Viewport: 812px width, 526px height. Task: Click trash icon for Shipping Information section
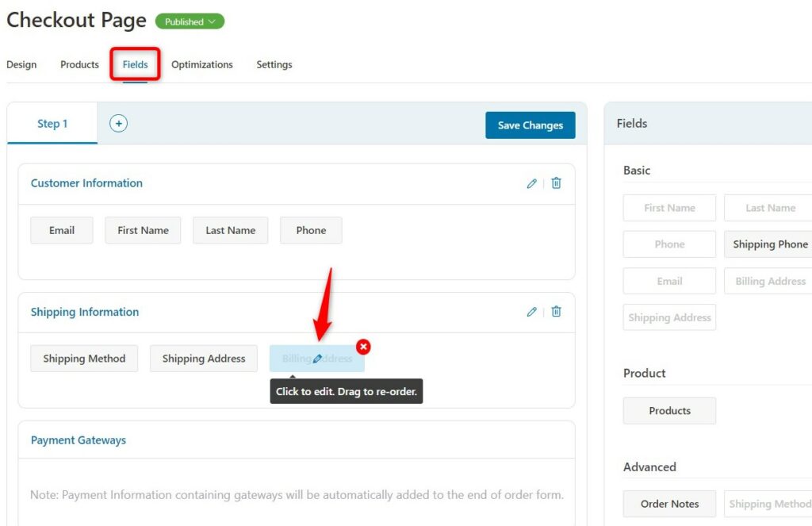[x=556, y=312]
